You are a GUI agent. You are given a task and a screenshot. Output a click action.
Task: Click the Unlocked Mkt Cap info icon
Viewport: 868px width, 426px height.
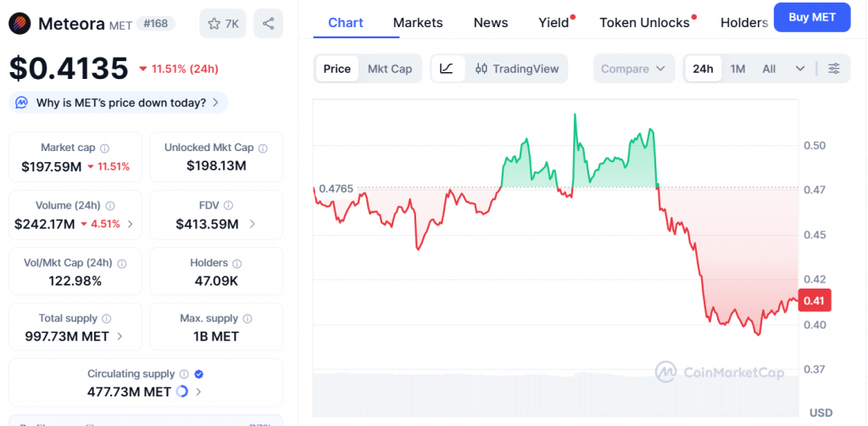tap(263, 148)
